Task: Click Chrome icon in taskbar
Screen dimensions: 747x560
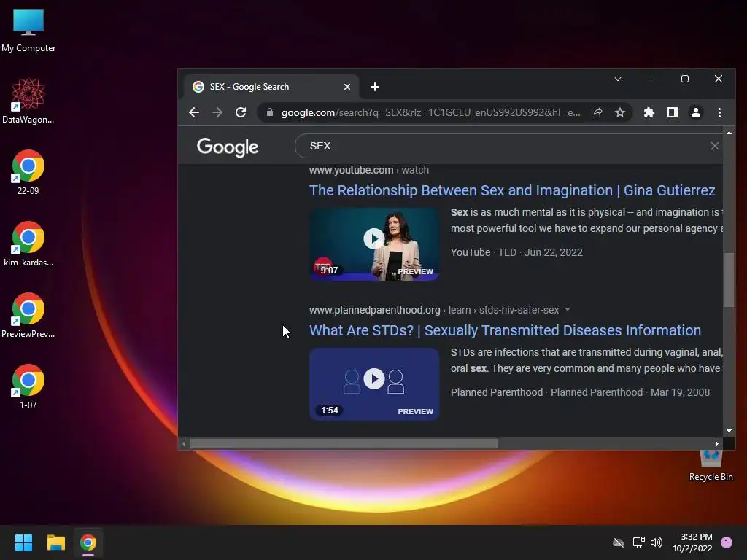Action: (88, 542)
